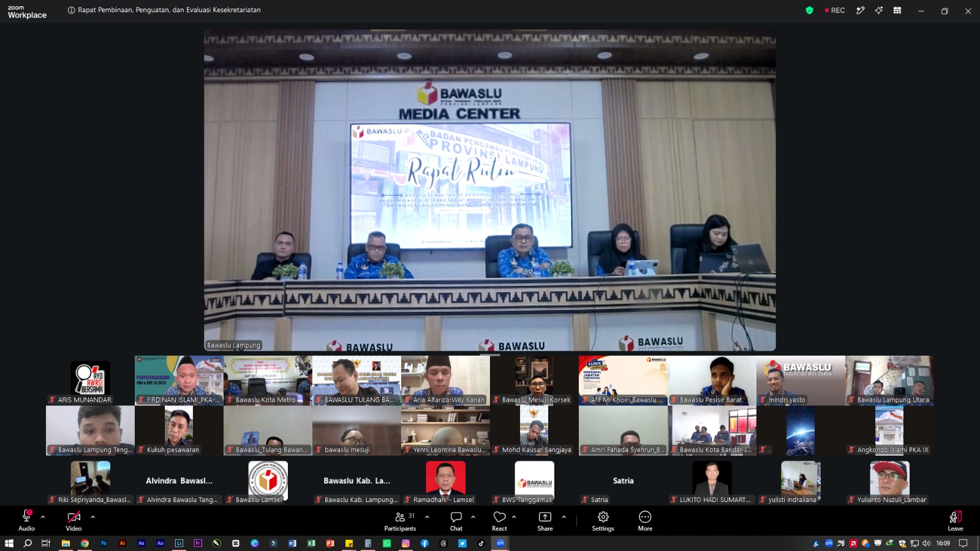Select the Yulianto Nuzuli_Lambar tile

pyautogui.click(x=889, y=481)
